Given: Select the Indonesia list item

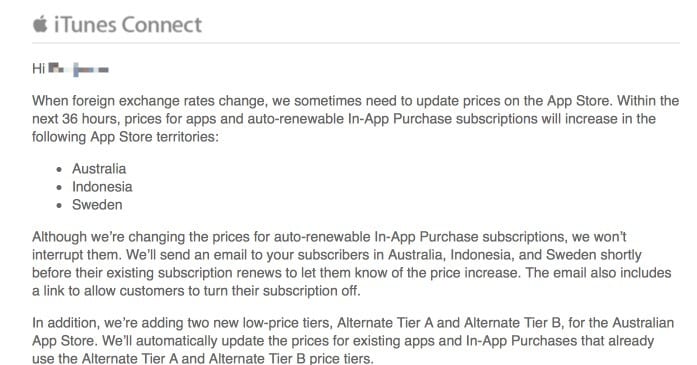Looking at the screenshot, I should [x=102, y=187].
